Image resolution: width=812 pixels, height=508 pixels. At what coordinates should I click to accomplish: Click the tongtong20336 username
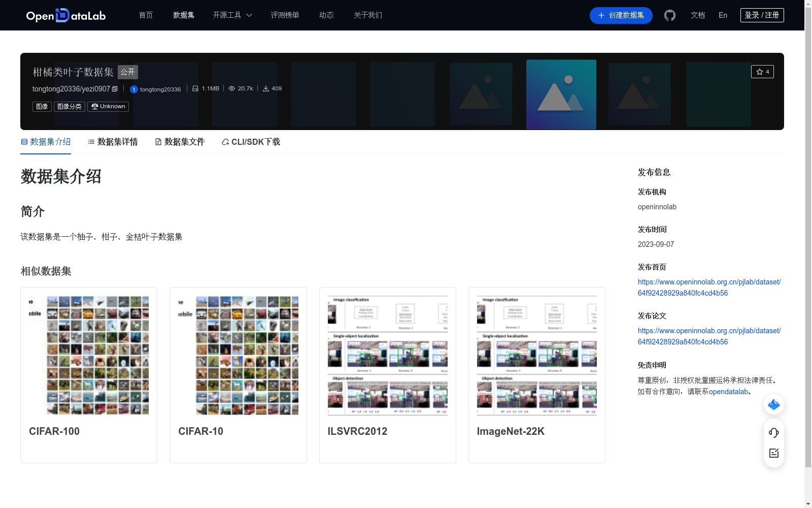click(x=160, y=89)
